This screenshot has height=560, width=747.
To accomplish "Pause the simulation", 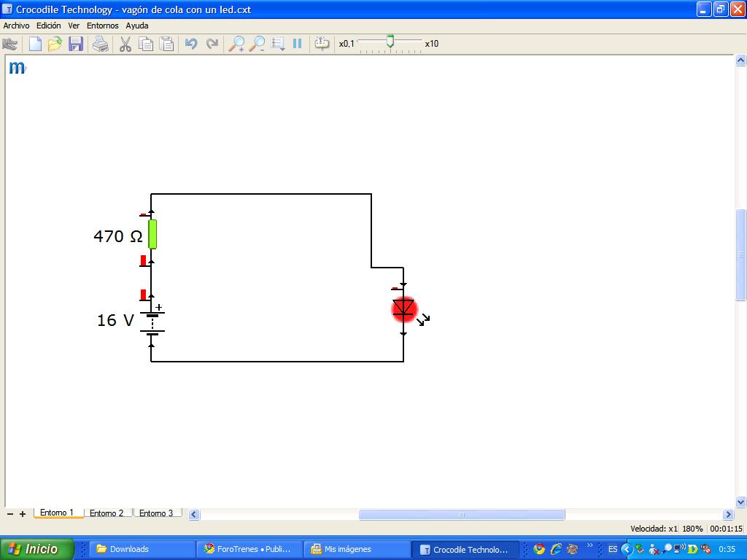I will [298, 44].
